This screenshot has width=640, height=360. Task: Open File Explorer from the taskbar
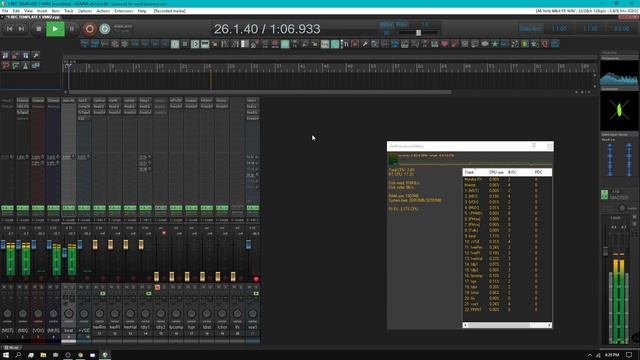(x=43, y=355)
